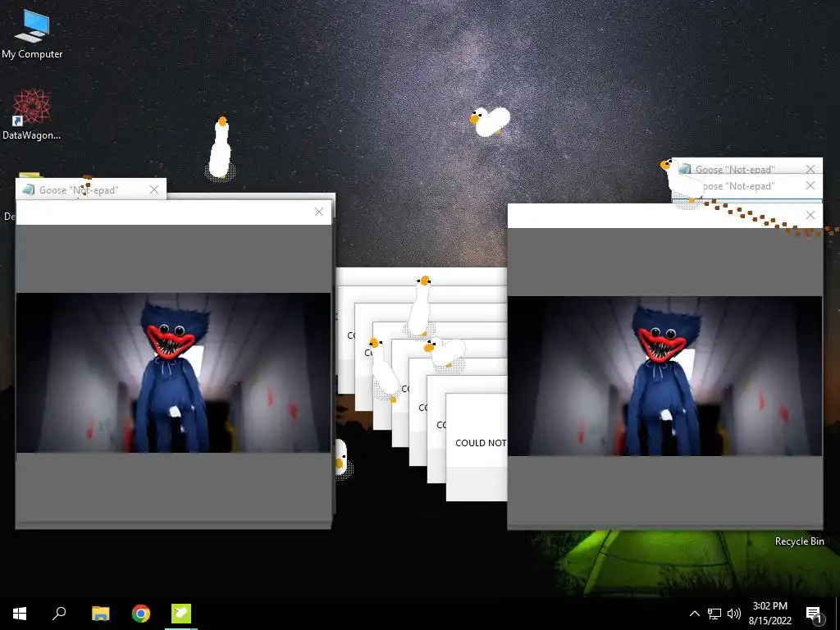Click the goose standing above left notepad
This screenshot has height=630, width=840.
220,148
